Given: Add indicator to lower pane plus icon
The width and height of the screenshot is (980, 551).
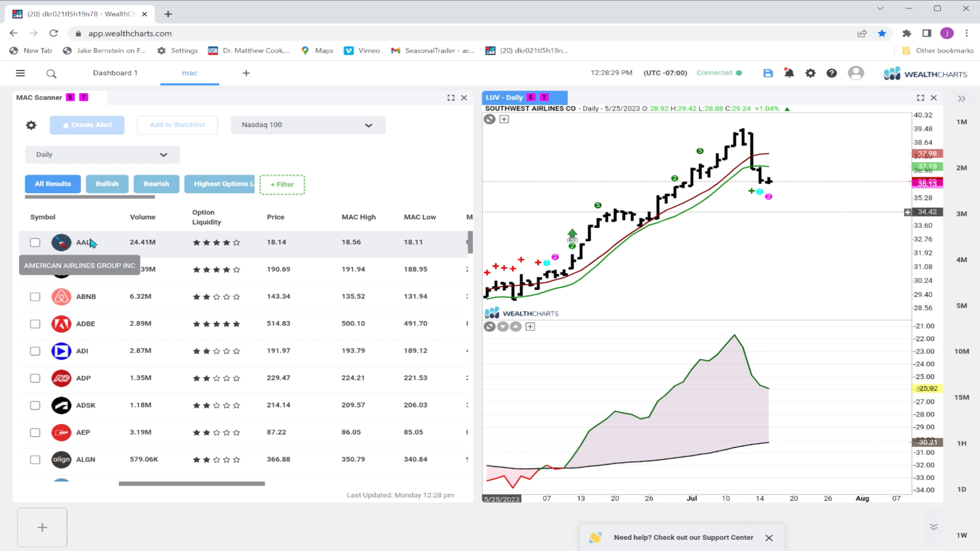Looking at the screenshot, I should tap(530, 327).
